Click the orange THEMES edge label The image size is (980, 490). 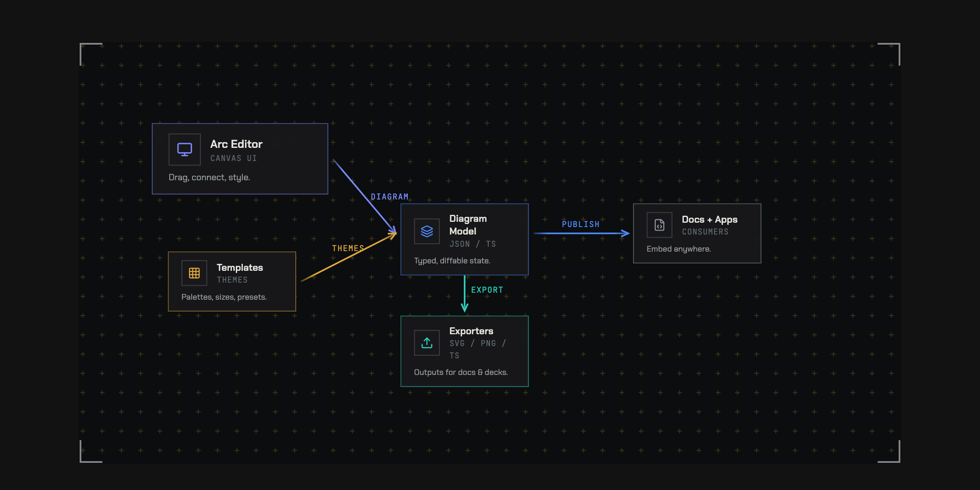pos(348,248)
